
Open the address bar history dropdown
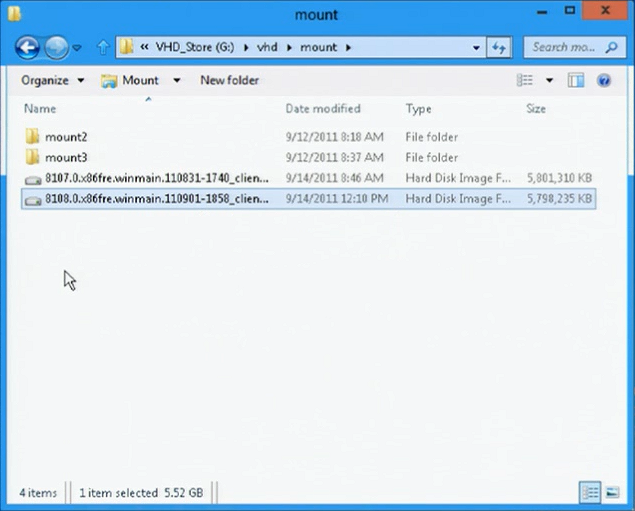(x=476, y=47)
